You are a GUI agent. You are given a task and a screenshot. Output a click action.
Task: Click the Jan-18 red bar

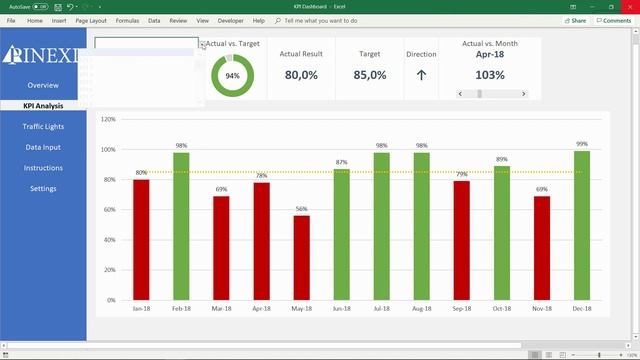pos(141,240)
